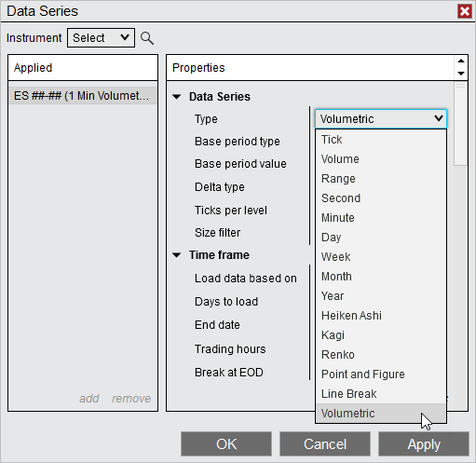Click the Properties panel up arrow
476x463 pixels.
coord(461,61)
